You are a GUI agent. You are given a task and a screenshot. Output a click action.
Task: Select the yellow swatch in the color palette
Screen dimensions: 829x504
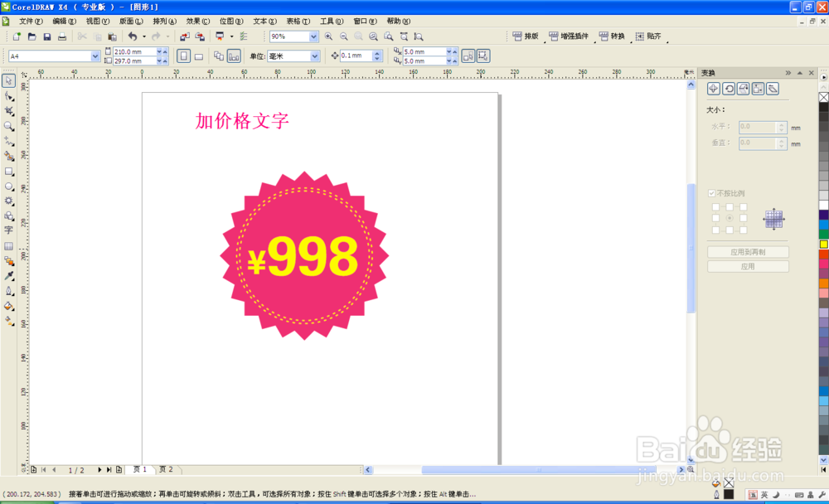pyautogui.click(x=822, y=244)
